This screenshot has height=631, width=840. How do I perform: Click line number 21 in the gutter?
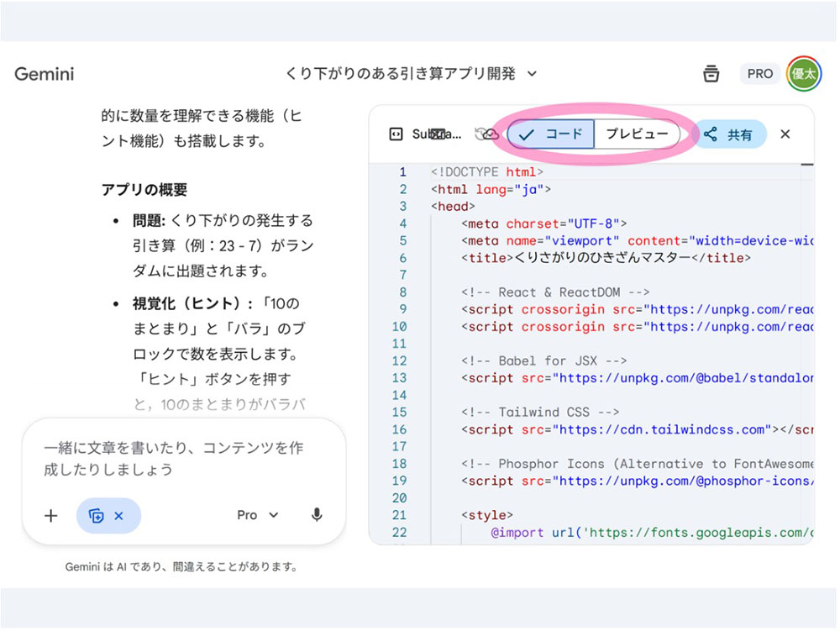(398, 515)
